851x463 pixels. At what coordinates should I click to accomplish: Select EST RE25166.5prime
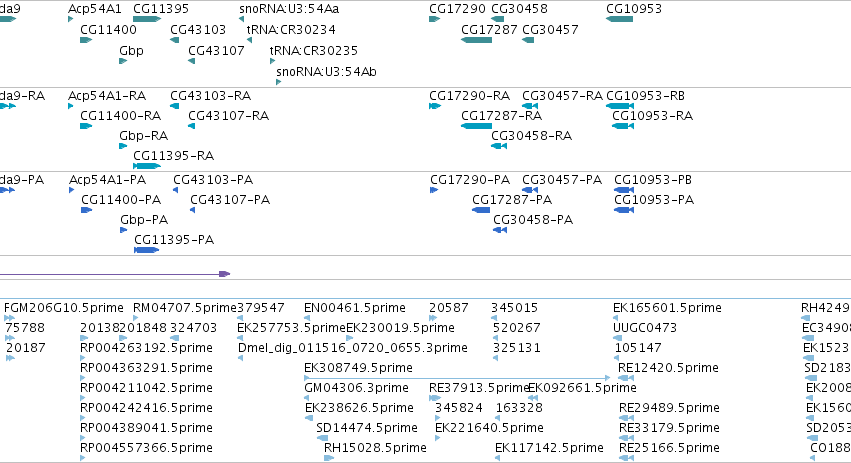[669, 449]
